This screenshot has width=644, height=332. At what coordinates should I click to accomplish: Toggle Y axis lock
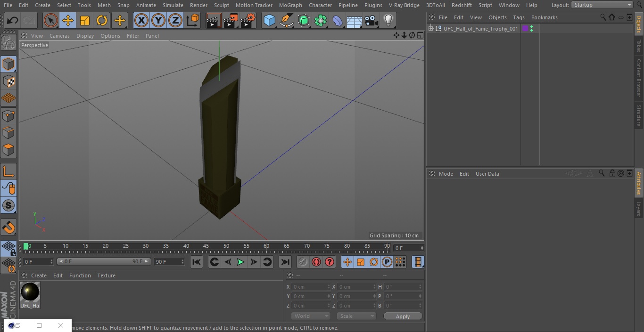(158, 21)
